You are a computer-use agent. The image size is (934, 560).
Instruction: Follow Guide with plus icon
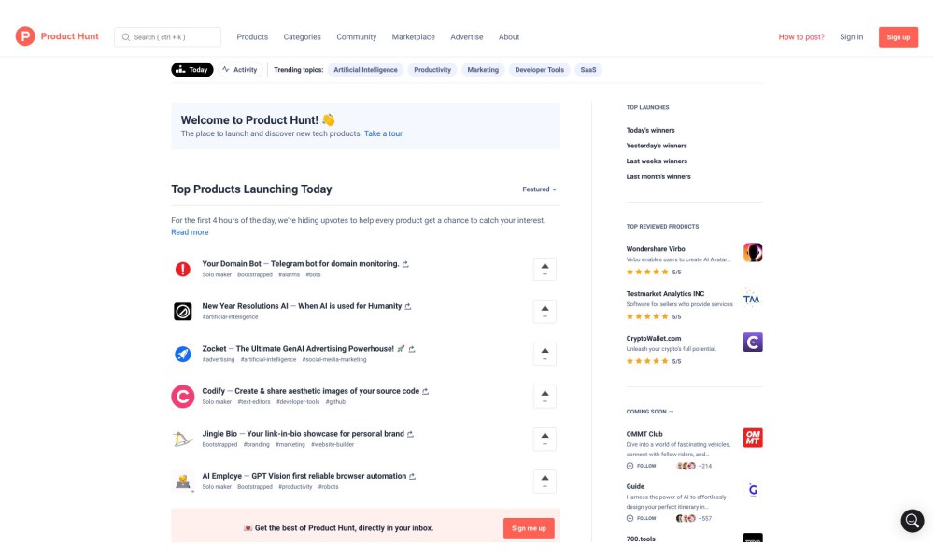pos(630,518)
